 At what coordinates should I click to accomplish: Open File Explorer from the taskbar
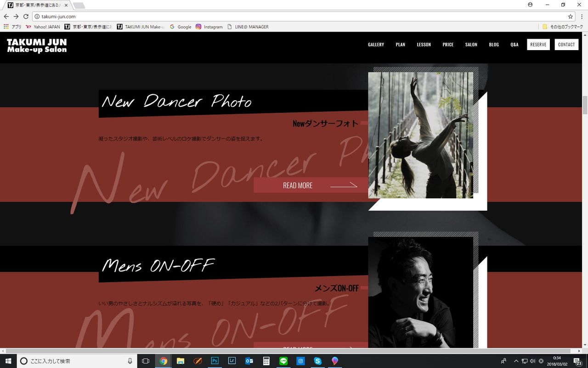pos(180,361)
